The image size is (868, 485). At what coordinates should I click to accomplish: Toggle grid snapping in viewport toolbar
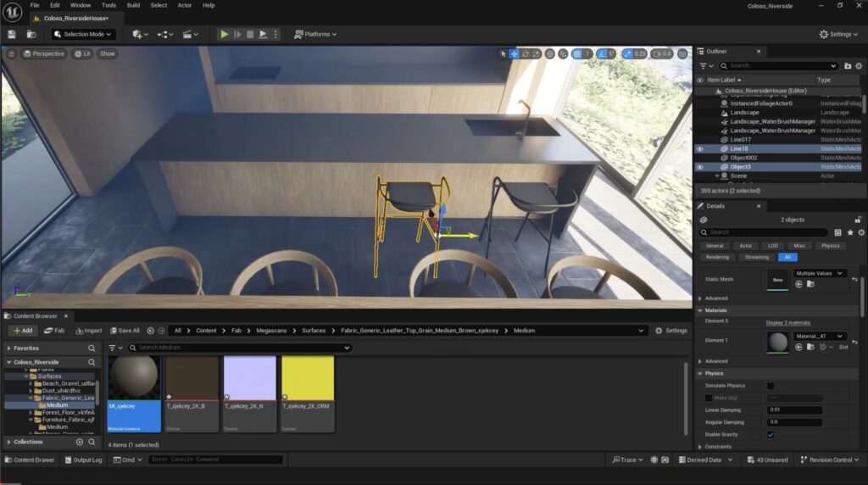pyautogui.click(x=577, y=53)
